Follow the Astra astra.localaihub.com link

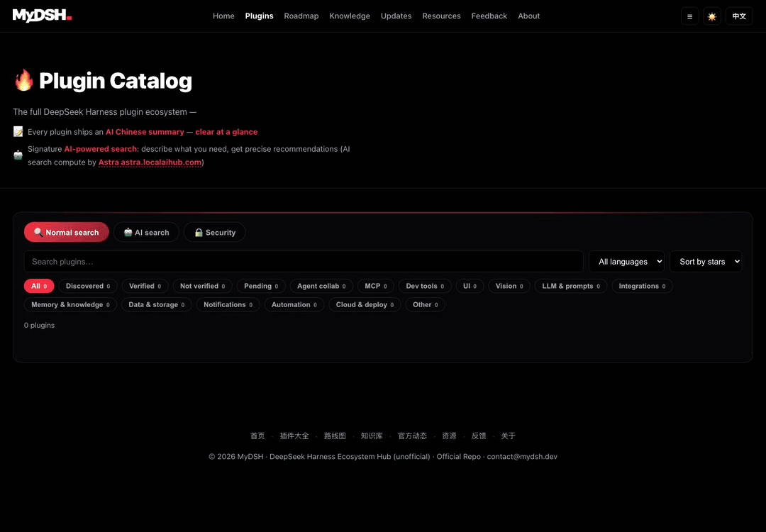[150, 162]
